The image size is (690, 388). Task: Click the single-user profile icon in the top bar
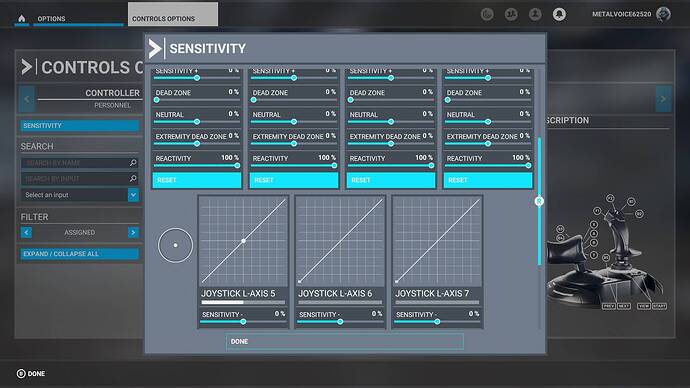535,15
